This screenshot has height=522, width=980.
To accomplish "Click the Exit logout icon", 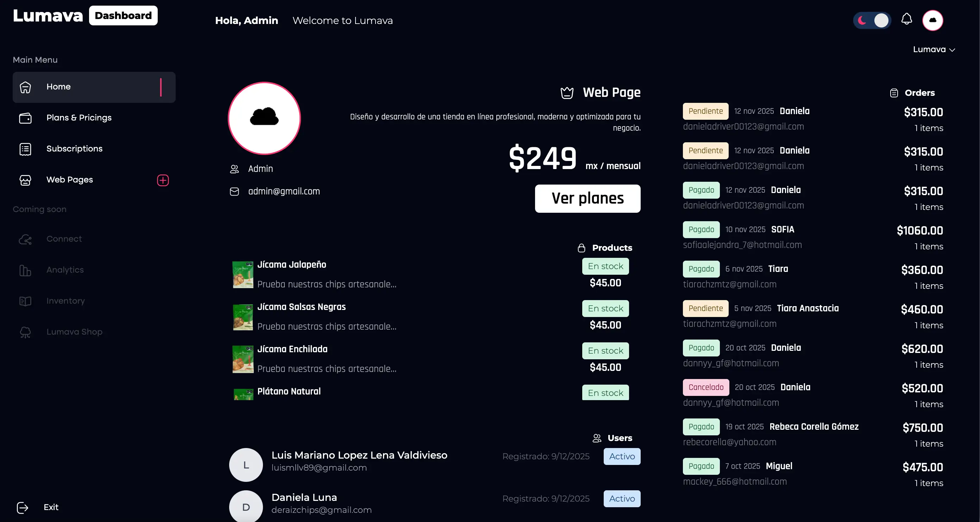I will point(23,508).
